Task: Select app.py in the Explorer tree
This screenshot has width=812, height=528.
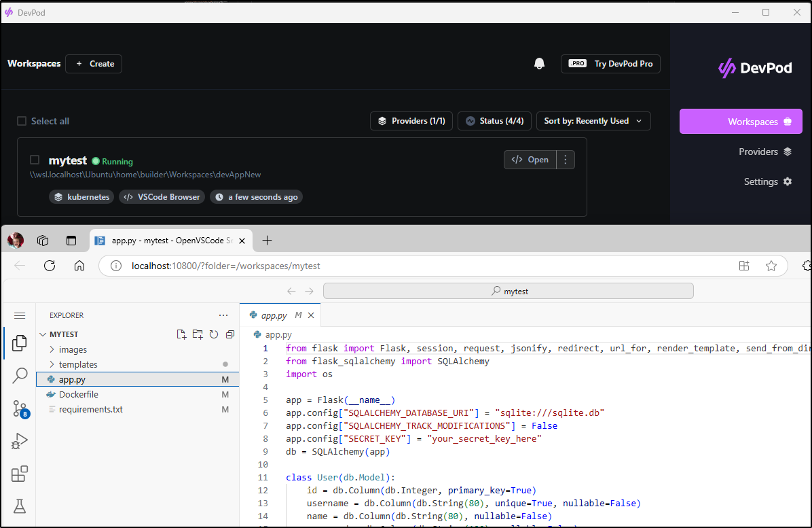Action: point(137,379)
